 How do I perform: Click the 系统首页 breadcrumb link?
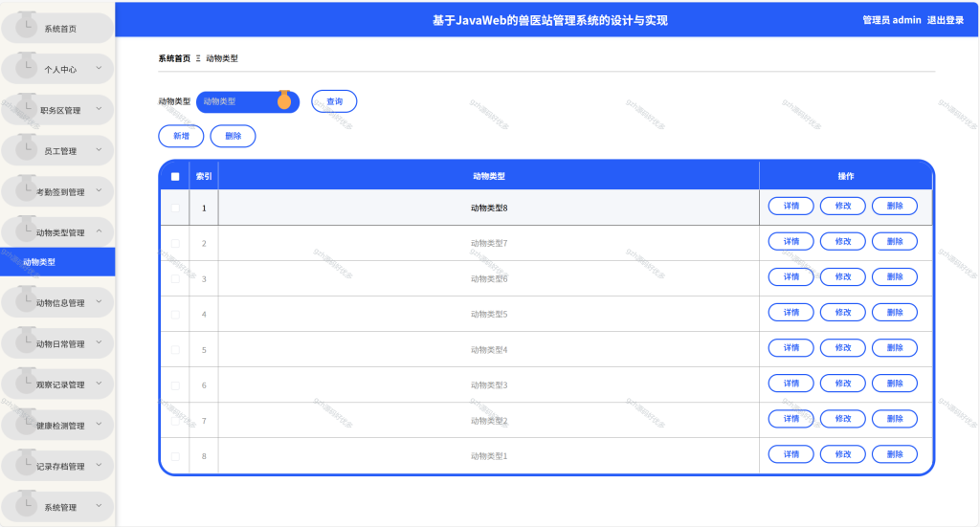tap(174, 58)
